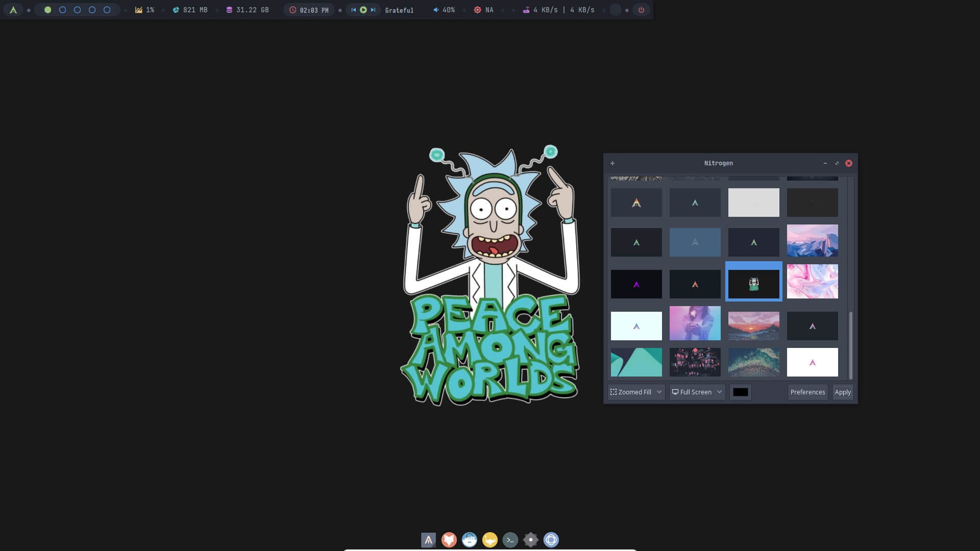Open the blue circular app in dock
Image resolution: width=980 pixels, height=551 pixels.
551,540
